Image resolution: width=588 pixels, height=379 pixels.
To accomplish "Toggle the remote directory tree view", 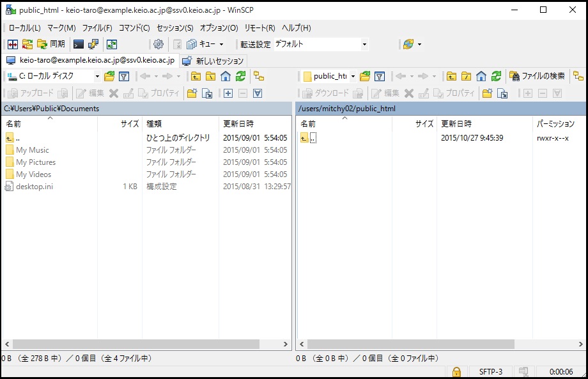I will 579,76.
